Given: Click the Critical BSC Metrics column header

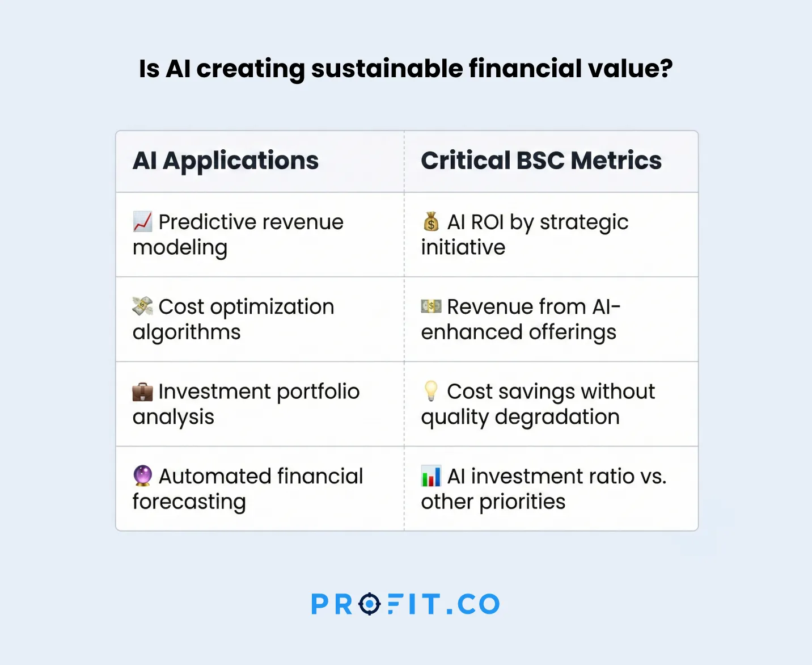Looking at the screenshot, I should pos(541,161).
